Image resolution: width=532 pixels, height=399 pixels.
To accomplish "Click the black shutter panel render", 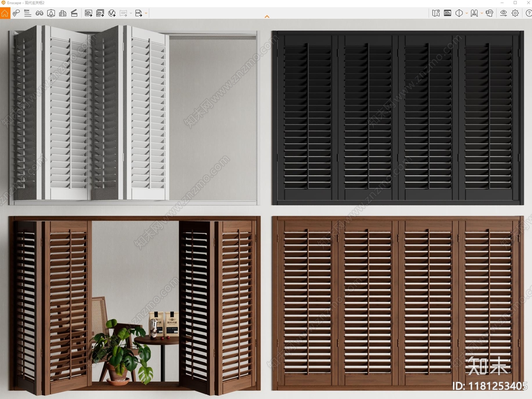I will (x=398, y=118).
